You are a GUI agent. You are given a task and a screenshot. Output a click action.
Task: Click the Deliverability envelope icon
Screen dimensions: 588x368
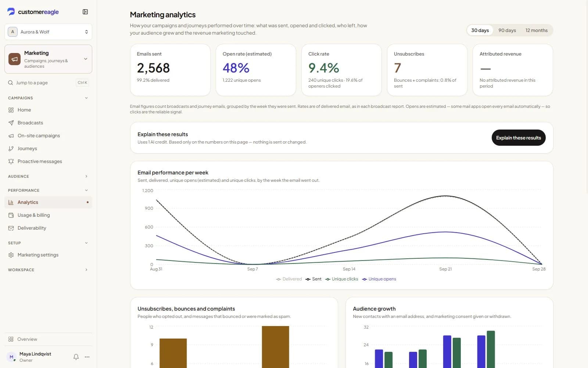coord(11,228)
